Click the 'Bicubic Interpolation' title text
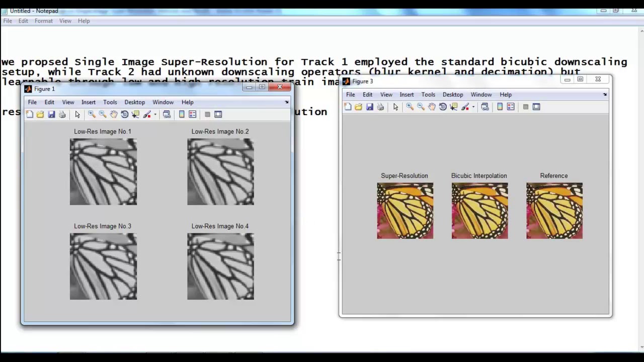Screen dimensions: 644x362 coord(479,176)
